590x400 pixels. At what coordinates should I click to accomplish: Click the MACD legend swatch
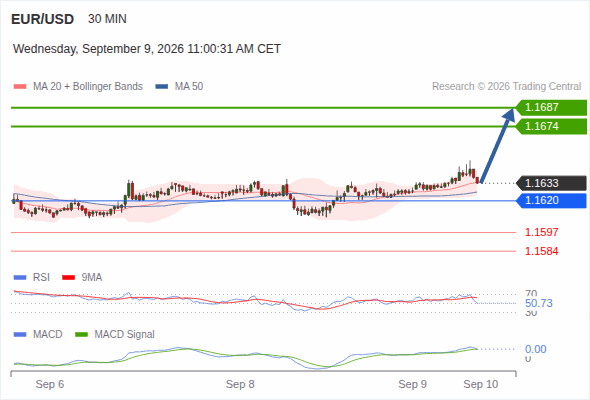[20, 335]
